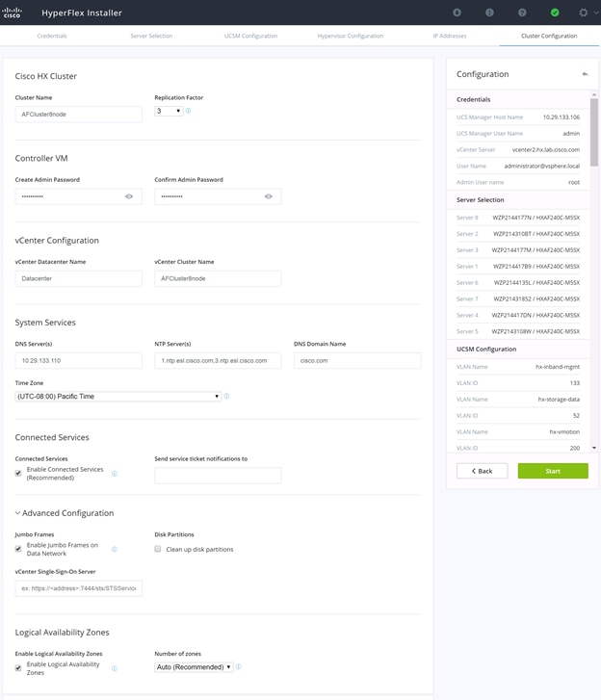
Task: Toggle Enable Jumbo Frames checkbox
Action: (18, 549)
